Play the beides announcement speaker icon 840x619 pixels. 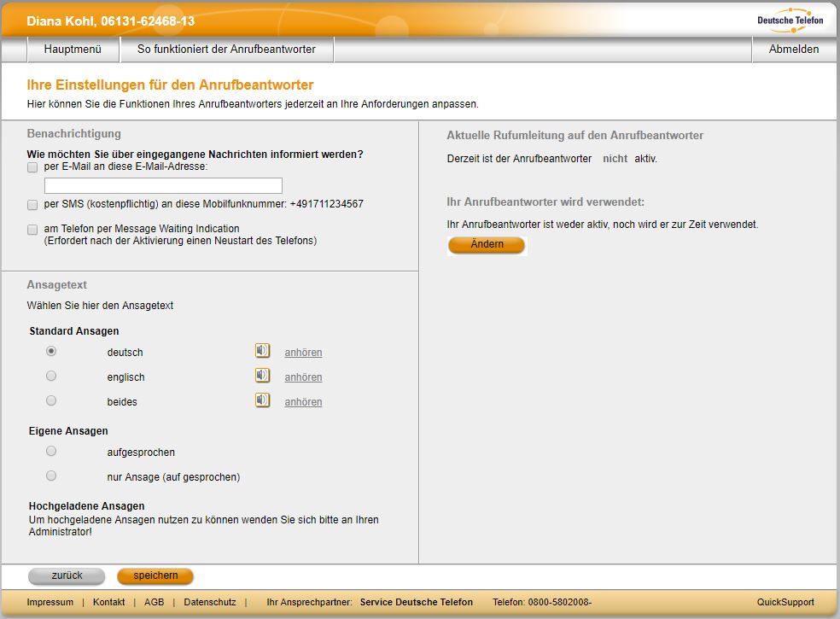[x=263, y=400]
